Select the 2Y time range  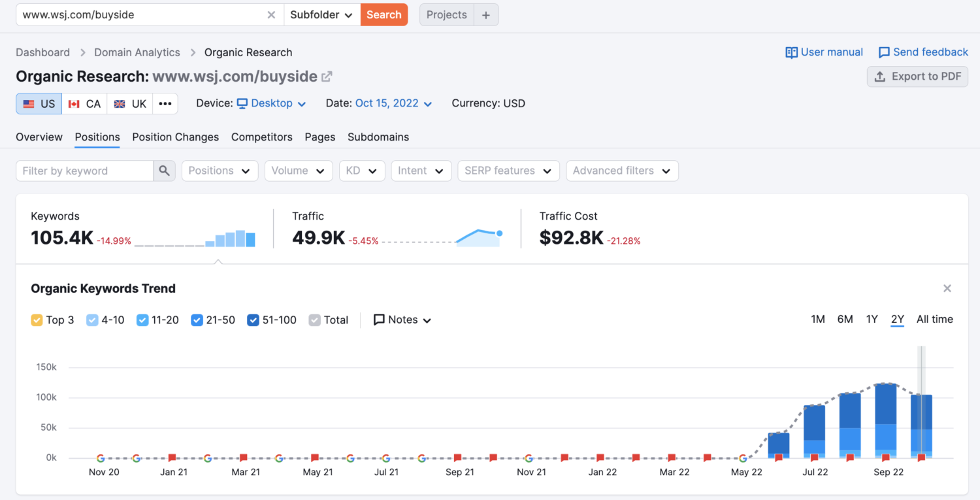[898, 319]
